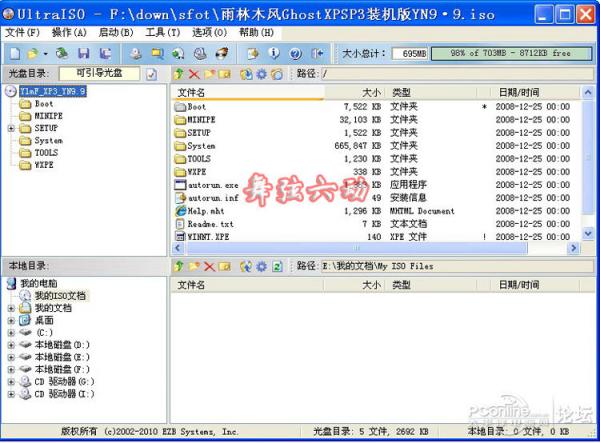Open the 操作(A) menu
This screenshot has width=600, height=443.
click(69, 33)
